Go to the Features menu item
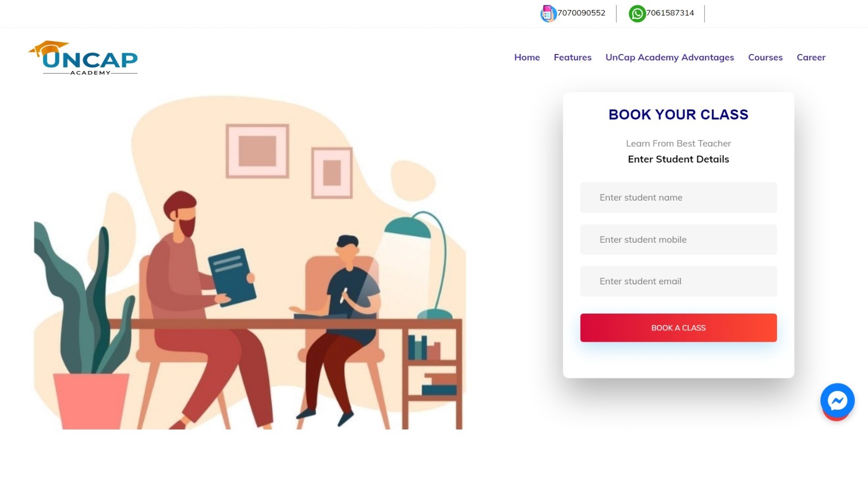This screenshot has width=868, height=481. click(573, 57)
